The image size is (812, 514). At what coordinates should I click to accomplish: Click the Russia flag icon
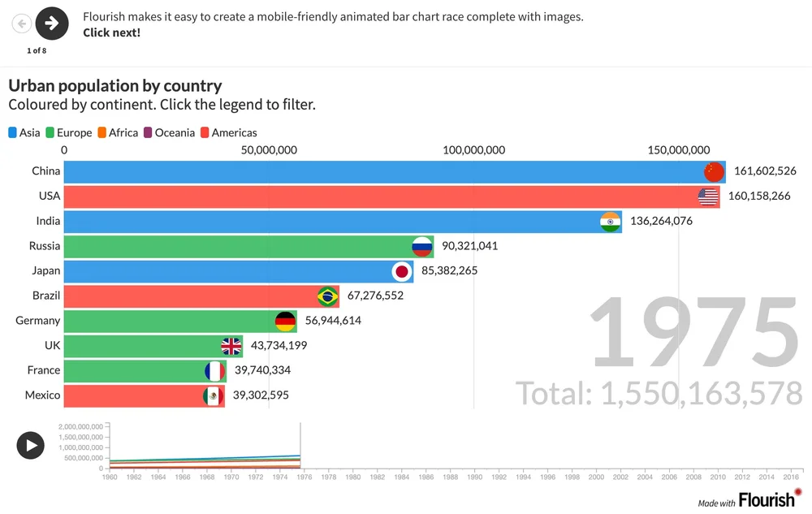point(422,246)
